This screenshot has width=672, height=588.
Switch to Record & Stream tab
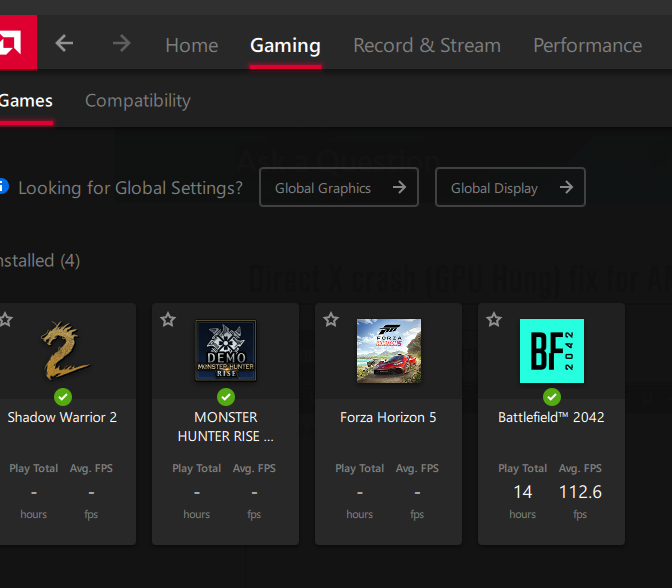[427, 45]
